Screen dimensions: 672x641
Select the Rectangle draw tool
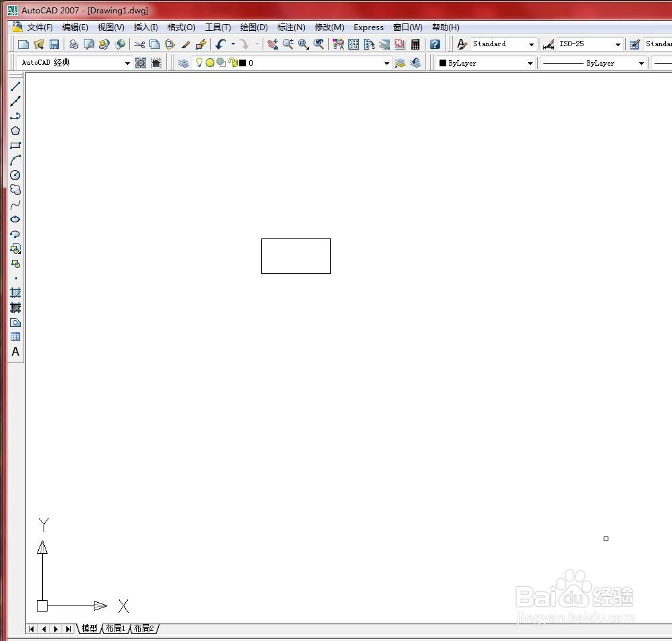click(x=15, y=145)
